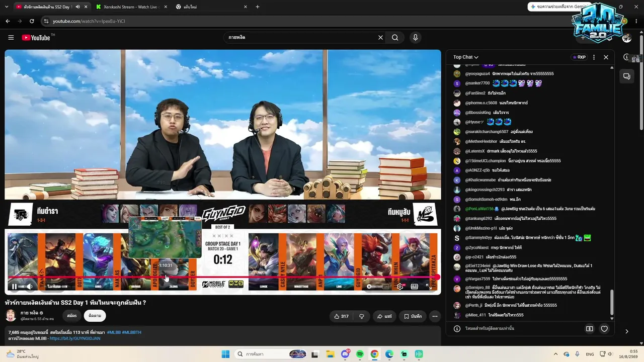The width and height of the screenshot is (644, 362).
Task: Share the video with แชร์ button
Action: (x=384, y=316)
